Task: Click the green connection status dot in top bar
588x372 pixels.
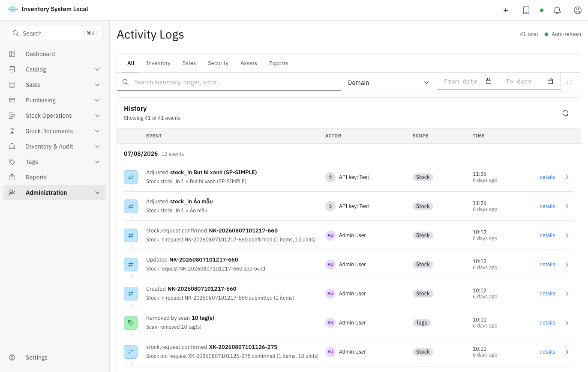Action: tap(542, 10)
